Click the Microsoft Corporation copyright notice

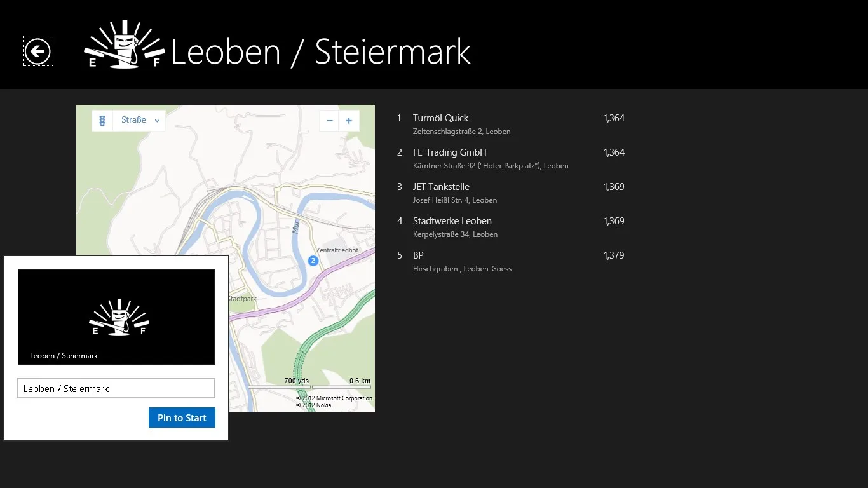tap(334, 398)
